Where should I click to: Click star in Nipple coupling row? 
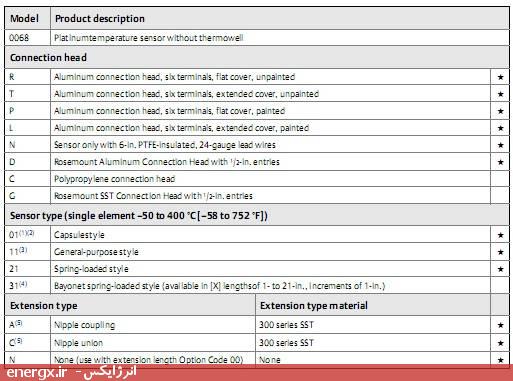click(x=500, y=325)
